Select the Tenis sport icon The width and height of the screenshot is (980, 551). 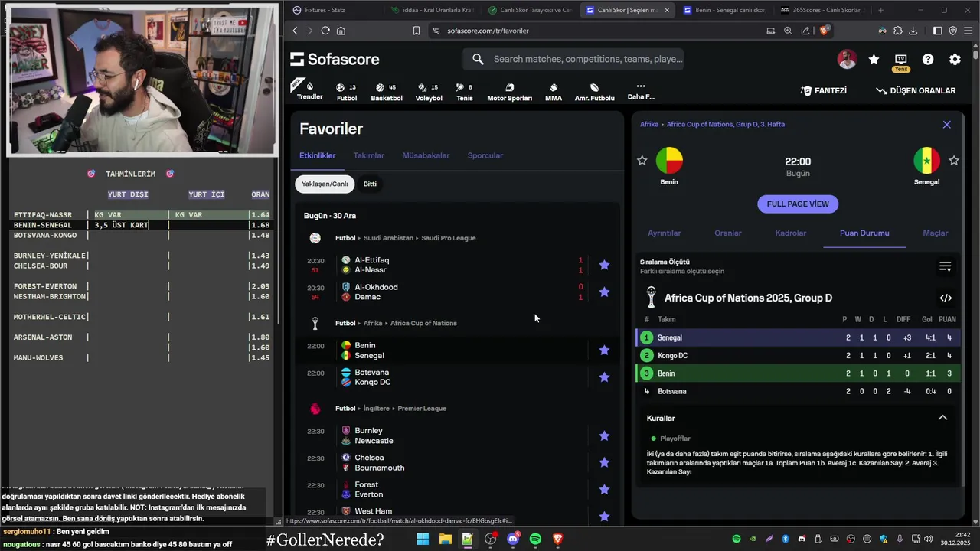tap(464, 92)
